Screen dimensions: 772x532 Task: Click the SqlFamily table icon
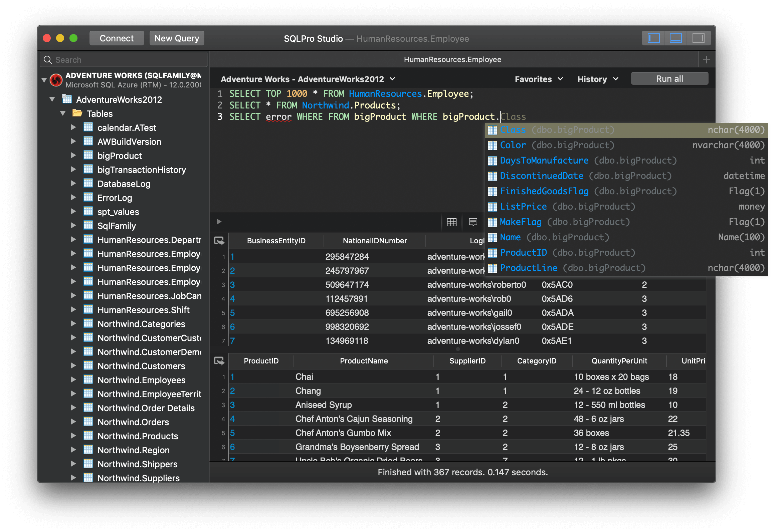[88, 225]
